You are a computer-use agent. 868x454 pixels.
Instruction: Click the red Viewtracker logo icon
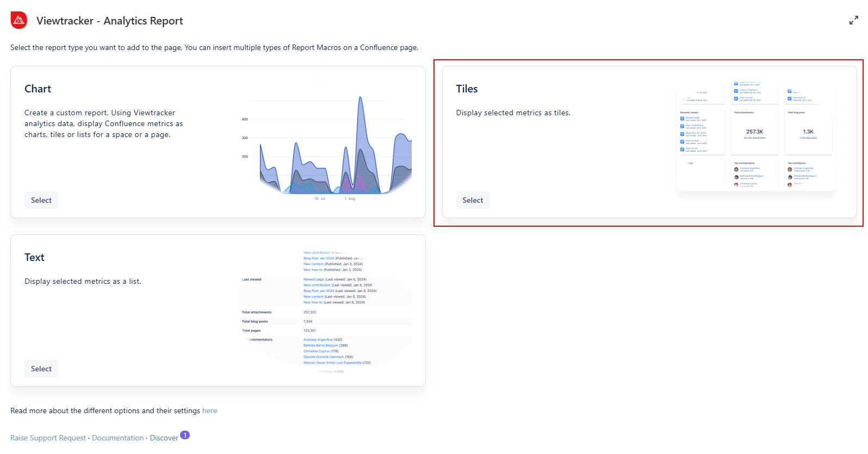coord(19,20)
